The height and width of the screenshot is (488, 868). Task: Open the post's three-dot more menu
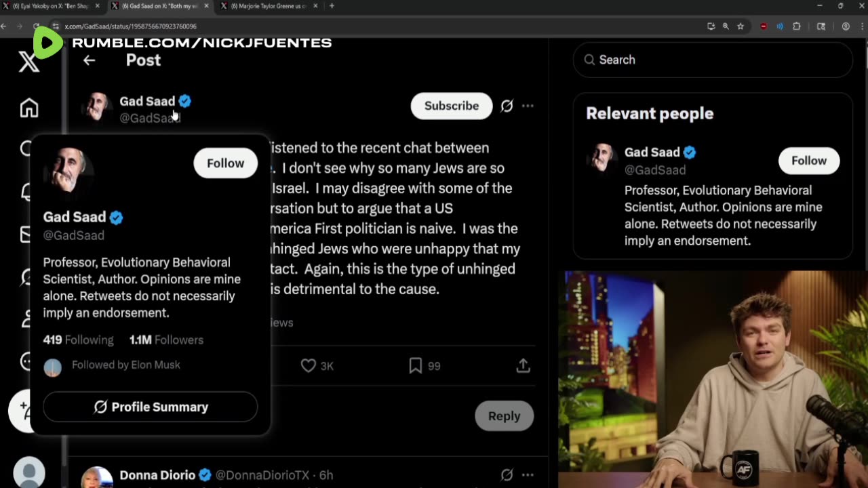click(528, 106)
